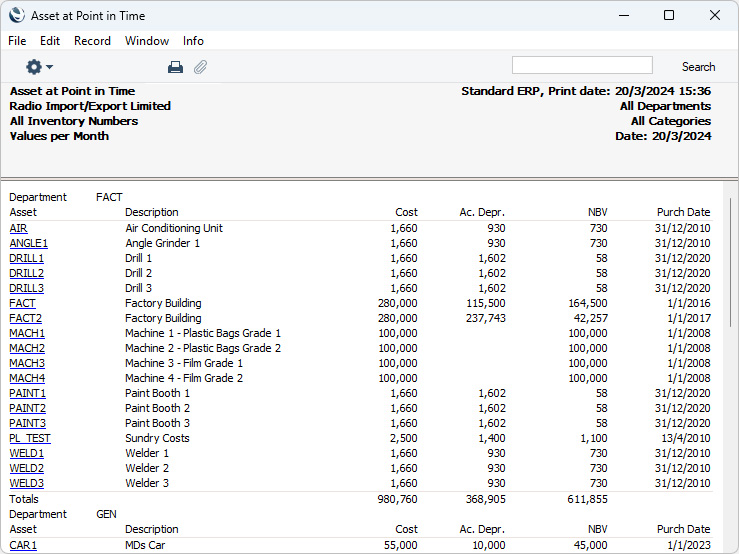This screenshot has height=554, width=739.
Task: Click the Search button
Action: click(x=698, y=67)
